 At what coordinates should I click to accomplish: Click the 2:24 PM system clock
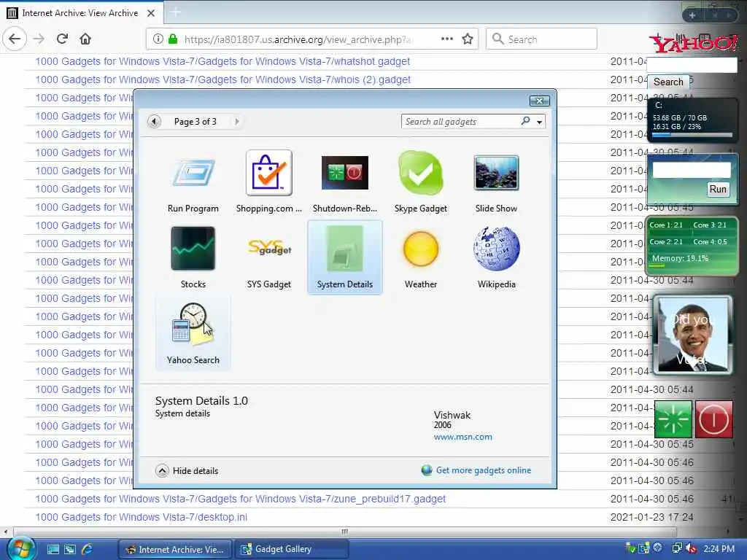(719, 548)
